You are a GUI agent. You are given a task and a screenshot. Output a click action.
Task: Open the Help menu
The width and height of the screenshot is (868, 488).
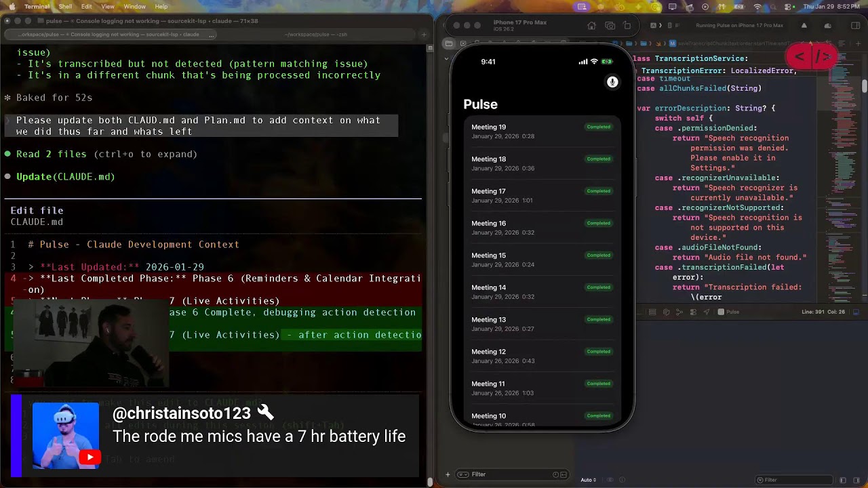point(161,6)
